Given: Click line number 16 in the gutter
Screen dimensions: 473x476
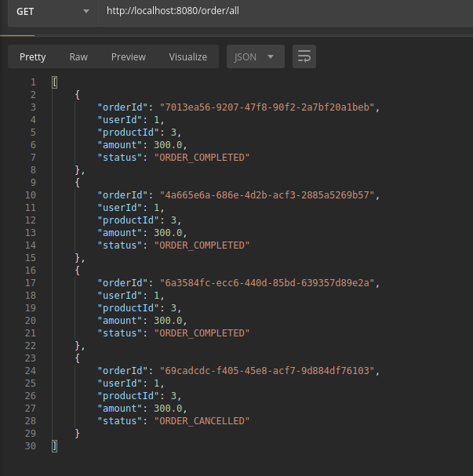Looking at the screenshot, I should (30, 271).
